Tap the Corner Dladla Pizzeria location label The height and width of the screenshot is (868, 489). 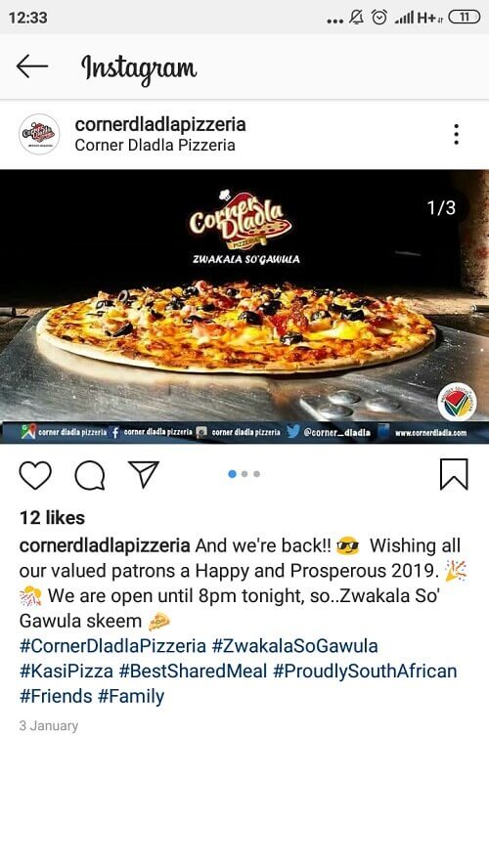tap(156, 145)
